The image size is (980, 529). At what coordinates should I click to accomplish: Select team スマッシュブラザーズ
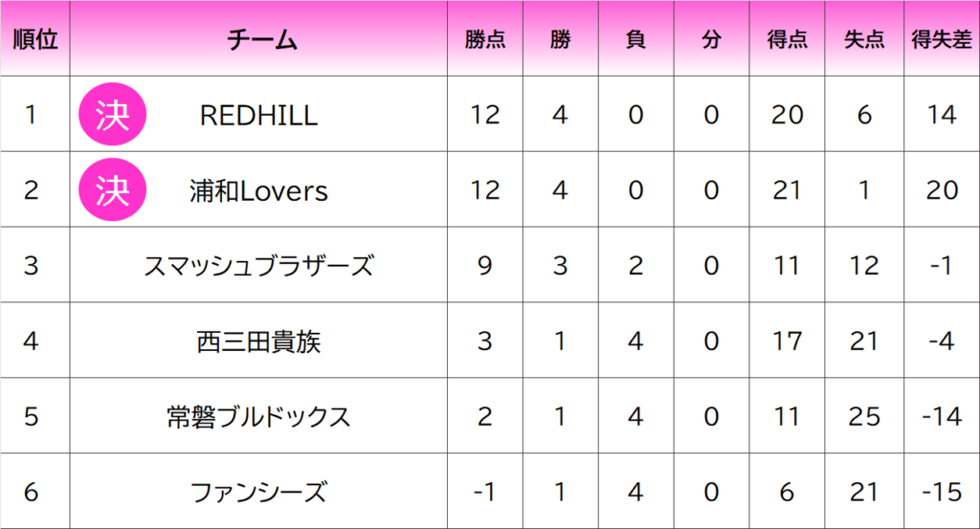click(258, 265)
